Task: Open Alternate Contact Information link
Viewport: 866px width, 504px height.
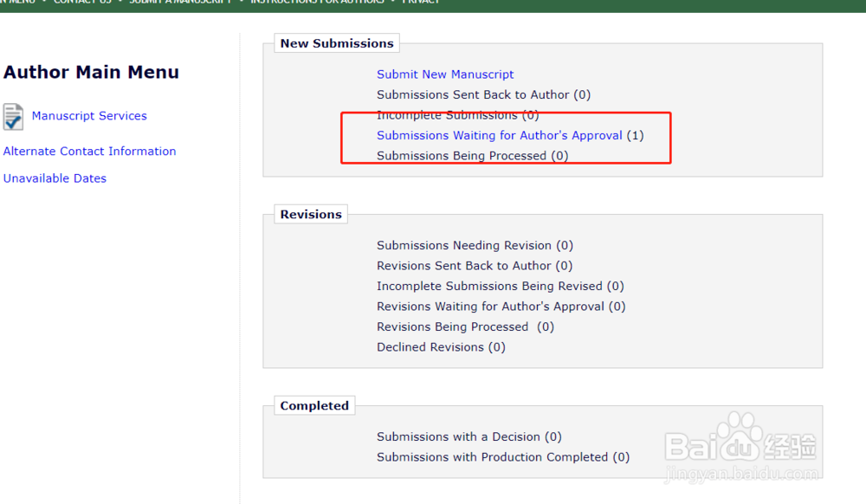Action: point(89,152)
